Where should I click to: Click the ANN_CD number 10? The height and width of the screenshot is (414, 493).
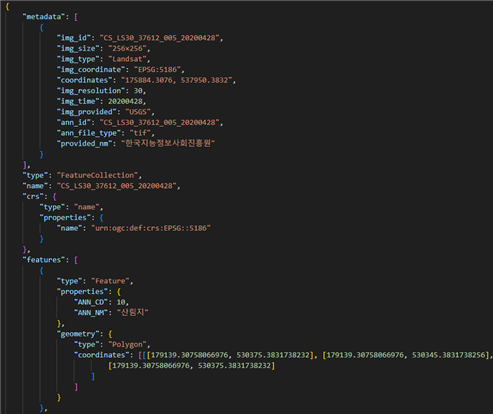pos(121,302)
